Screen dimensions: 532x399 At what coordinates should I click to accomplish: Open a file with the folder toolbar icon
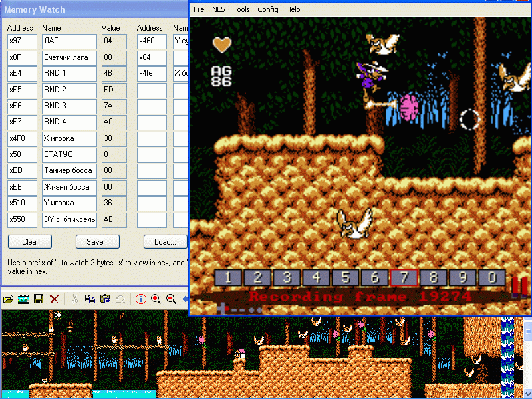click(x=8, y=299)
